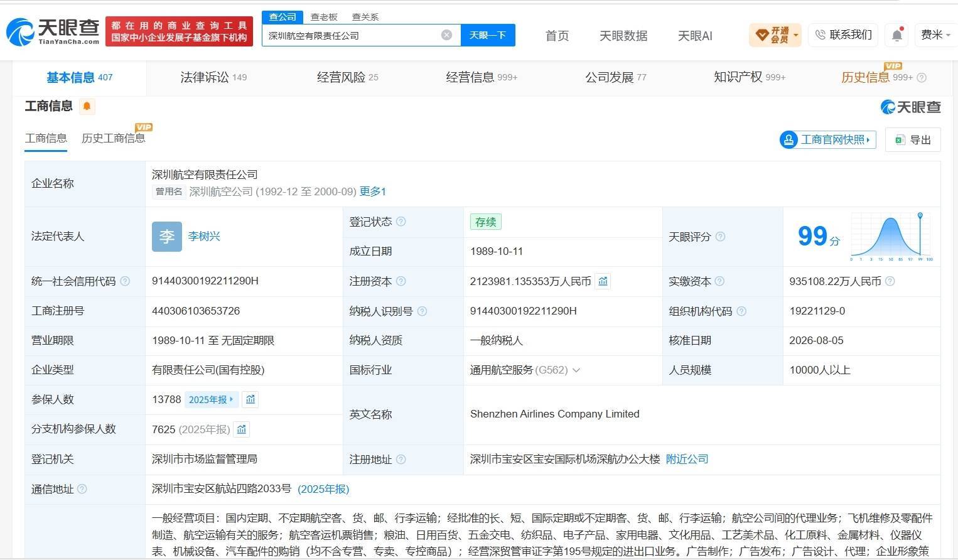Click the 99分 Tianyan score value
The image size is (958, 560).
(x=819, y=237)
